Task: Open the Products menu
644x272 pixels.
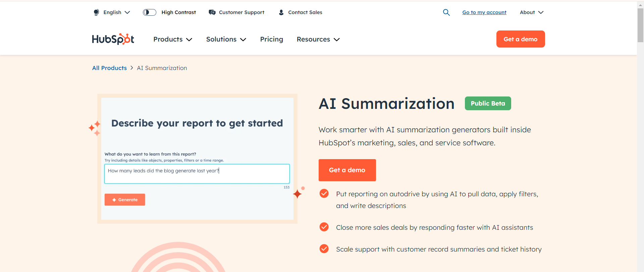Action: [173, 39]
